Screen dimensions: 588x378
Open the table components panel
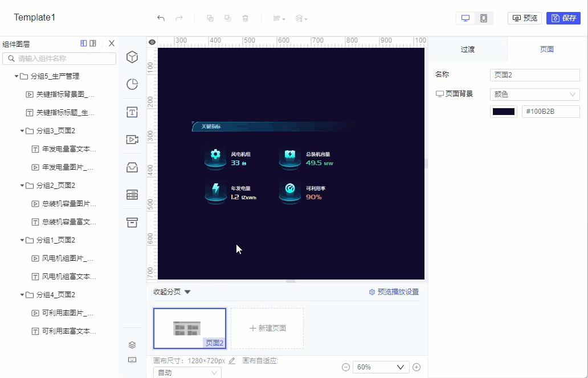(132, 195)
